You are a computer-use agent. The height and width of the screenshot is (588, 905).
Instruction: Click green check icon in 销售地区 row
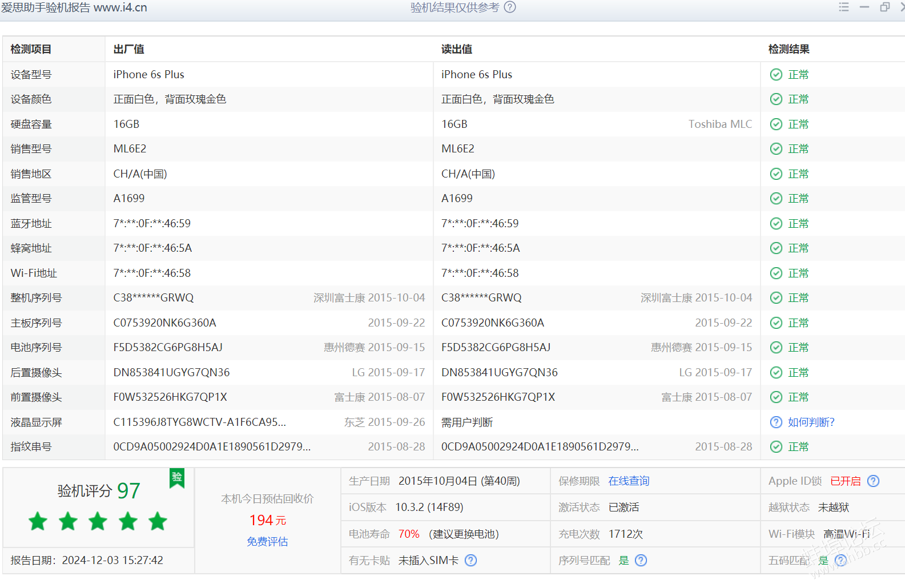[776, 174]
